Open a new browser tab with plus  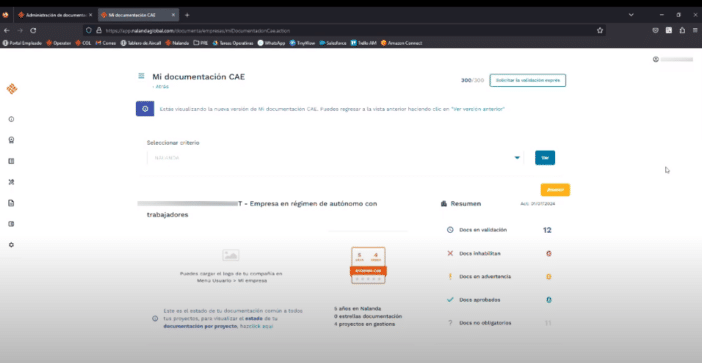click(x=187, y=15)
